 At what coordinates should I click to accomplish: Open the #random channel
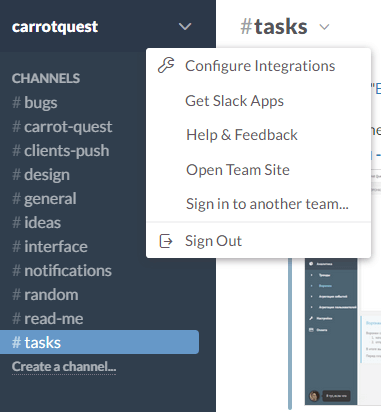45,295
